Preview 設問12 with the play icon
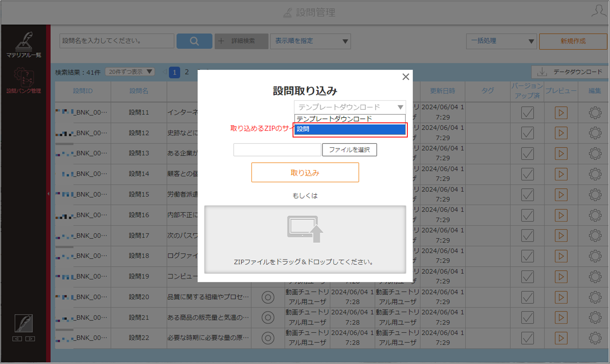The height and width of the screenshot is (364, 610). (x=561, y=133)
